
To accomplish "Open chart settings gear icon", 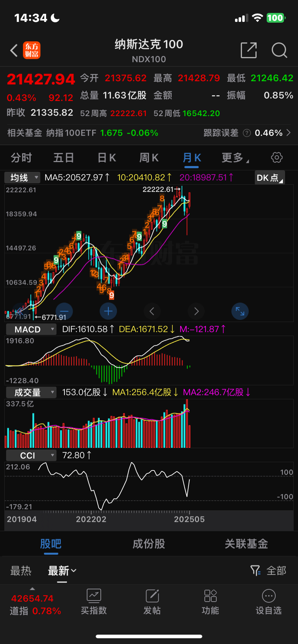I will point(276,157).
